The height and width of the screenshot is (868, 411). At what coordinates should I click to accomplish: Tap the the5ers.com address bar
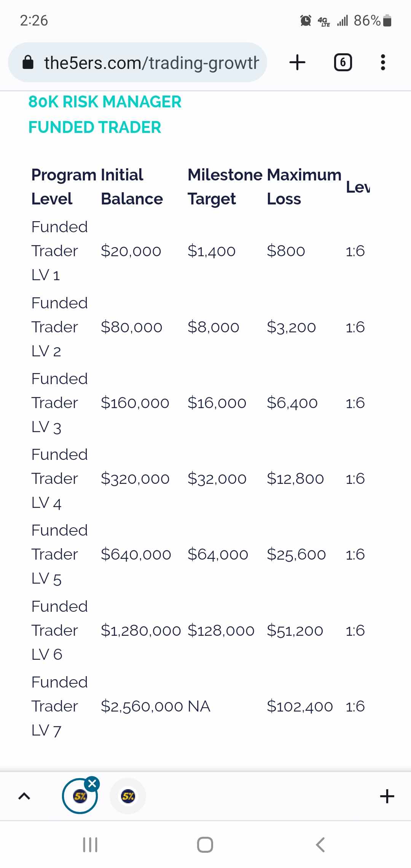click(151, 62)
